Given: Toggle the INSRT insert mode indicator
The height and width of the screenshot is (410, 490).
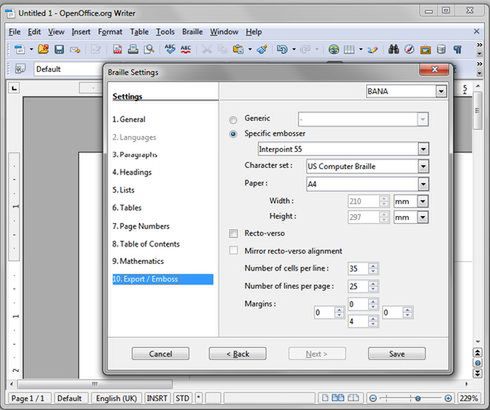Looking at the screenshot, I should tap(157, 398).
